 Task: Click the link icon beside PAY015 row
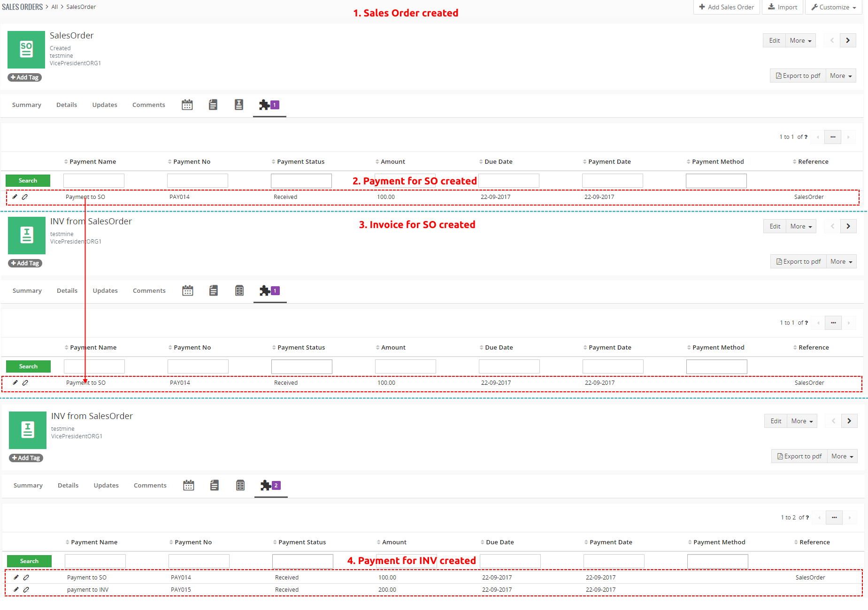26,589
